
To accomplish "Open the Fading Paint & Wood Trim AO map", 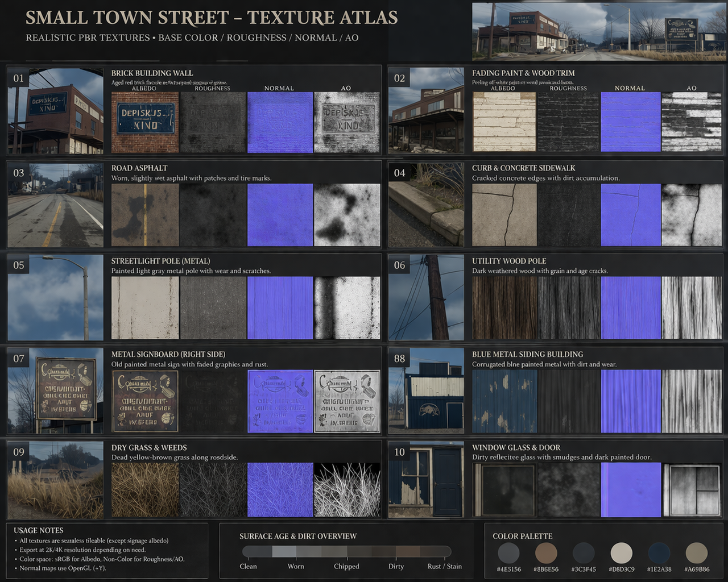I will point(692,122).
